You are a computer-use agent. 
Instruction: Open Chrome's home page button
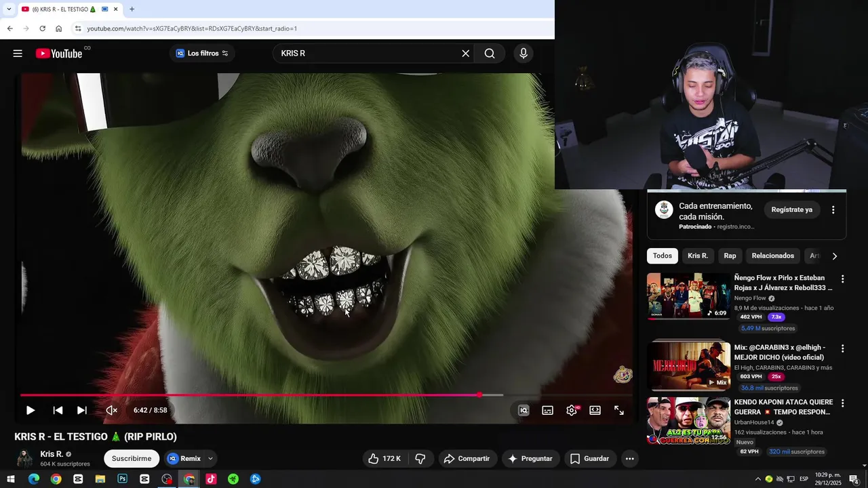pyautogui.click(x=58, y=28)
